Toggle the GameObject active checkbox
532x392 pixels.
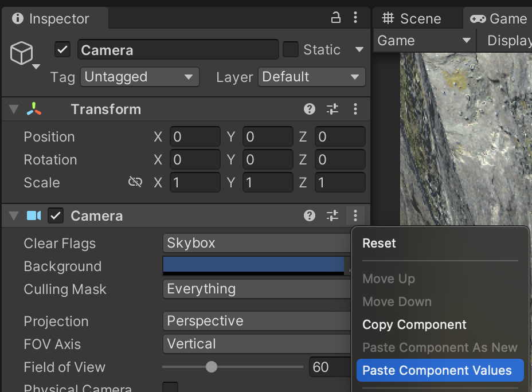click(x=62, y=50)
